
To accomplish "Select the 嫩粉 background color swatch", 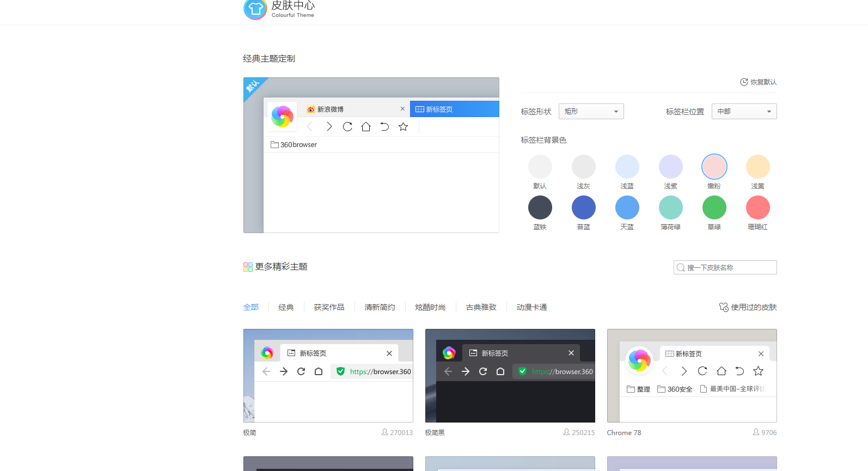I will pyautogui.click(x=714, y=167).
